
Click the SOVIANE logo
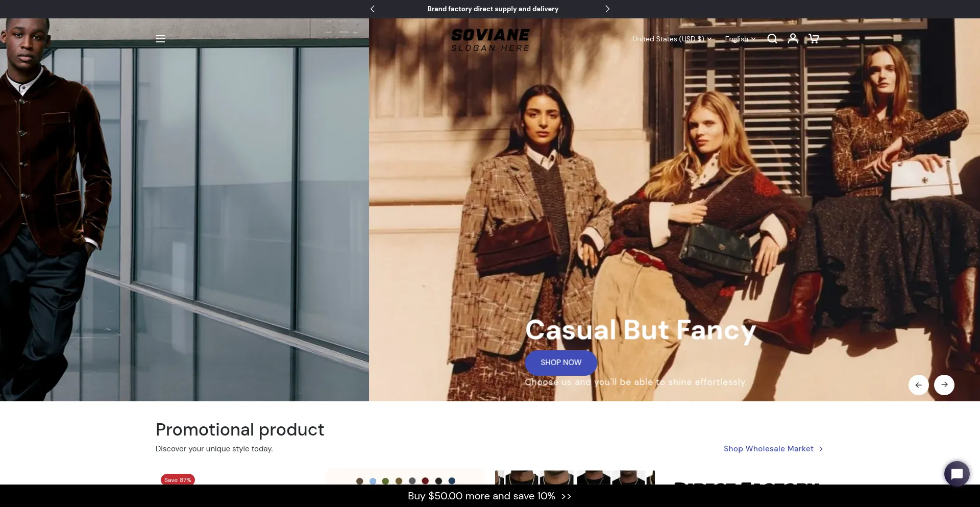pyautogui.click(x=490, y=40)
